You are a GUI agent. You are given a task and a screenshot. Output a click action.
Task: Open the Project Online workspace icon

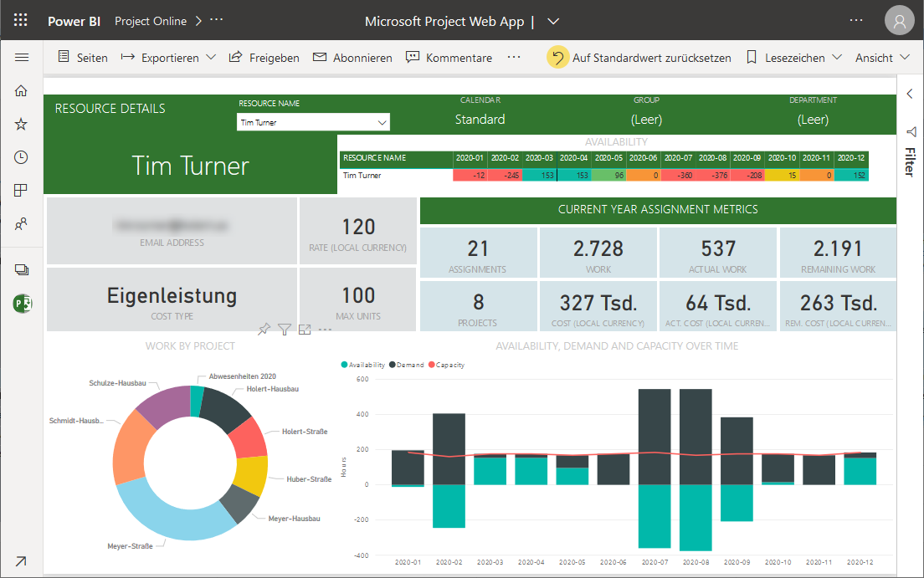[x=23, y=304]
